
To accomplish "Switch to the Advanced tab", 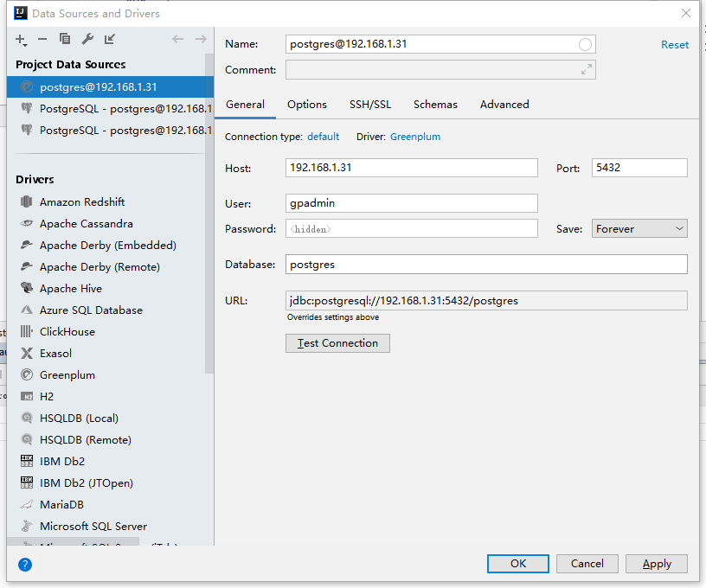I will (x=504, y=105).
